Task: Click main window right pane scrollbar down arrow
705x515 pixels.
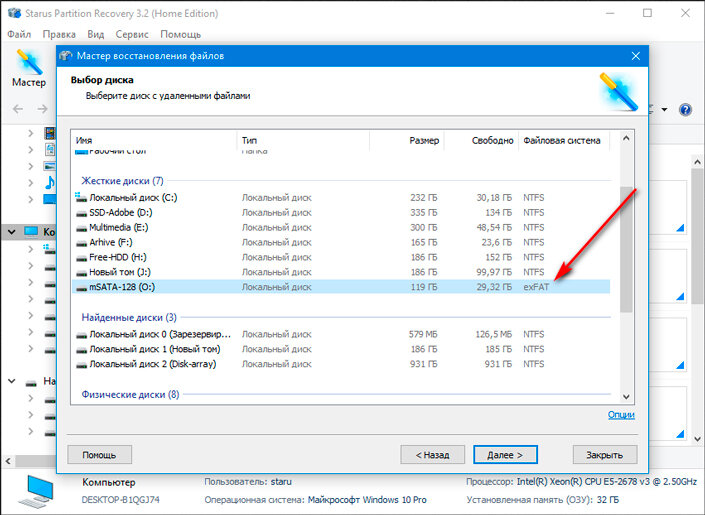Action: (x=697, y=439)
